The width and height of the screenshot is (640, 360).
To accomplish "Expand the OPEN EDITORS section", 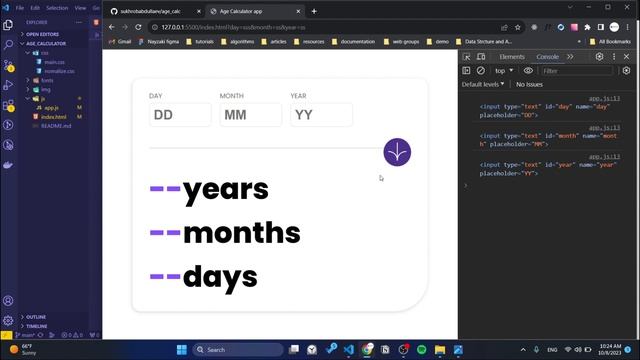I will (42, 34).
